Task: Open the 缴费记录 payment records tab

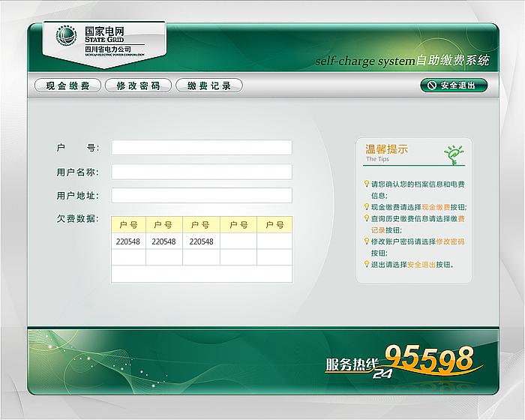Action: click(209, 85)
